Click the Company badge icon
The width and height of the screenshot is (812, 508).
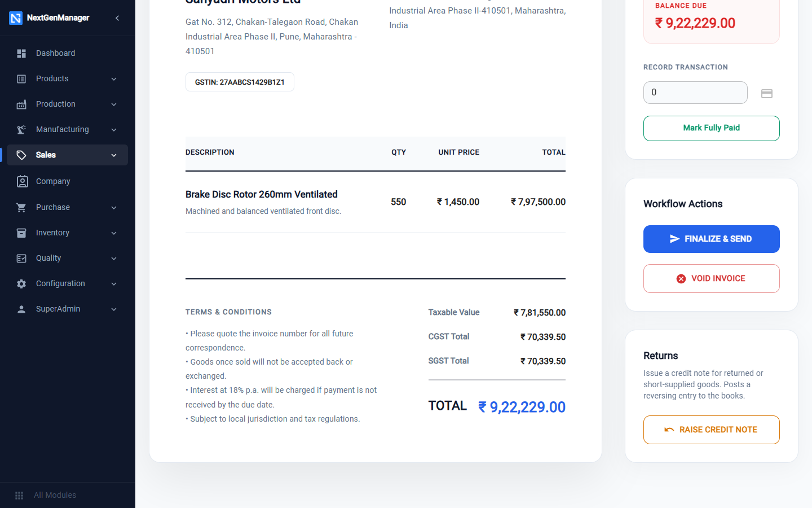click(x=22, y=181)
